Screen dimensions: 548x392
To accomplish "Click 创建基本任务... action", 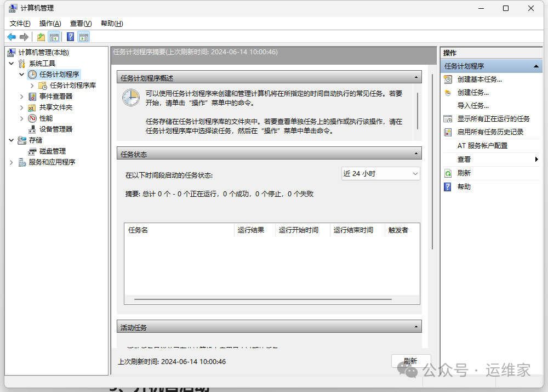I will (480, 79).
